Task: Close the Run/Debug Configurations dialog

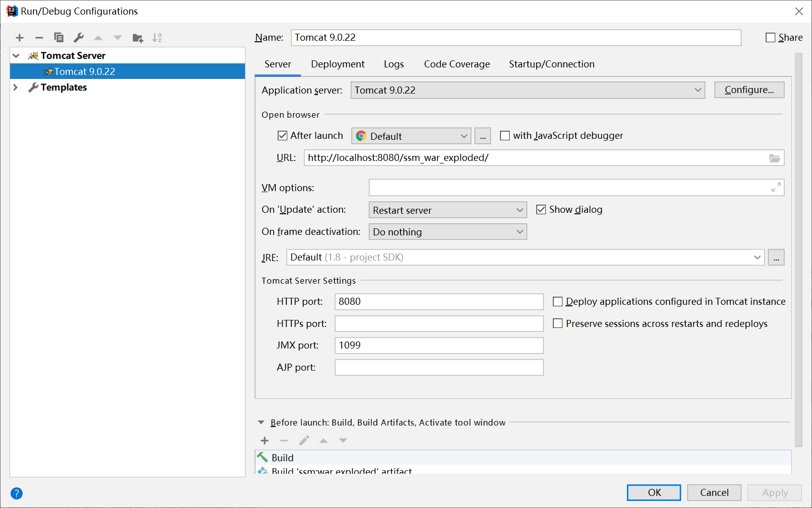Action: click(799, 11)
